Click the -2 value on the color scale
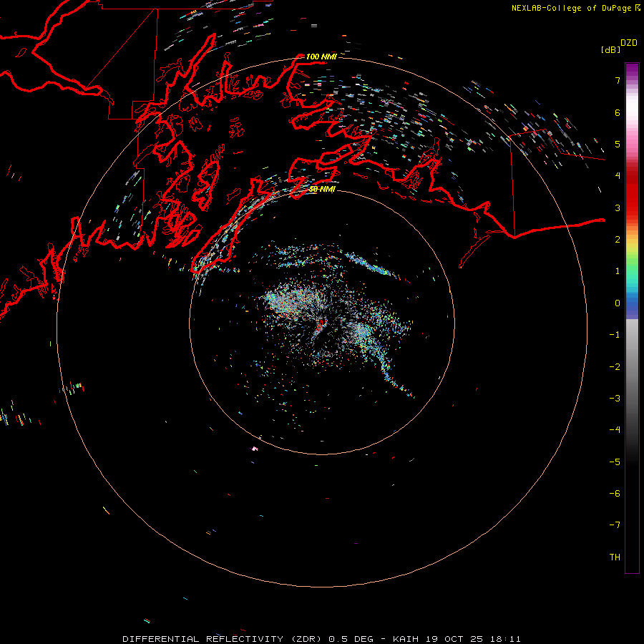Screen dimensions: 644x644 click(x=615, y=367)
